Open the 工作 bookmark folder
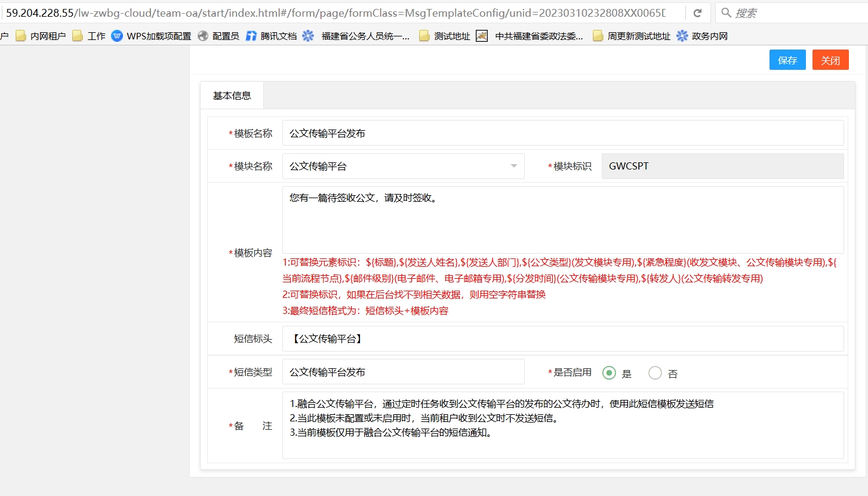This screenshot has height=496, width=868. click(89, 36)
